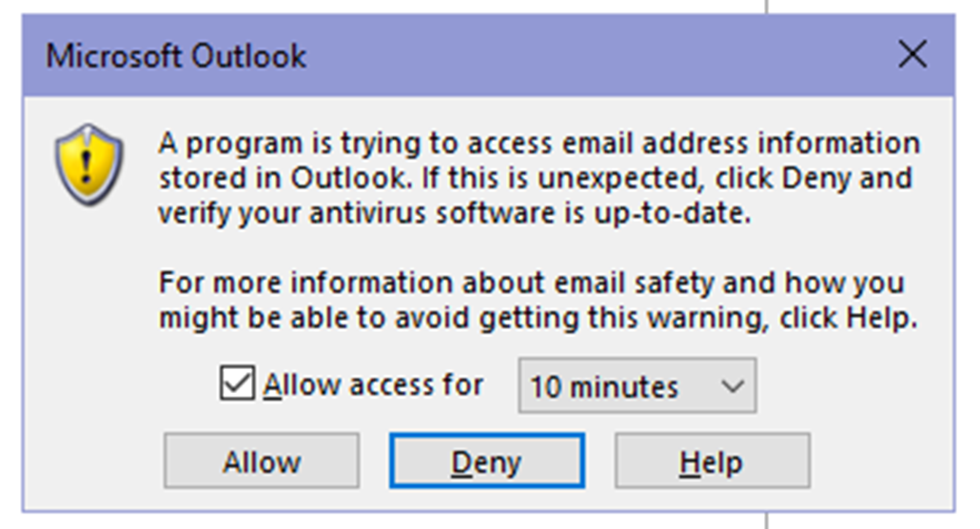Expand the access duration chevron arrow

coord(731,386)
